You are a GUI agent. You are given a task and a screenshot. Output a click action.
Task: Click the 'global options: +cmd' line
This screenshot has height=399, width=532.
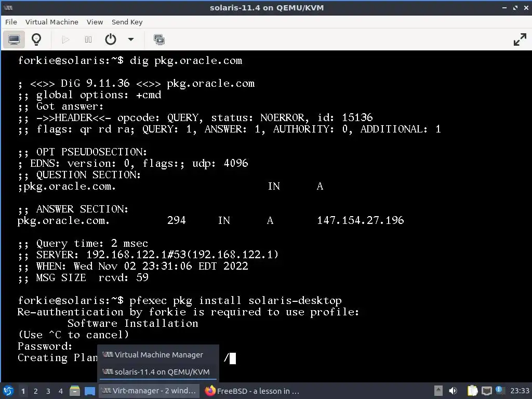[89, 95]
